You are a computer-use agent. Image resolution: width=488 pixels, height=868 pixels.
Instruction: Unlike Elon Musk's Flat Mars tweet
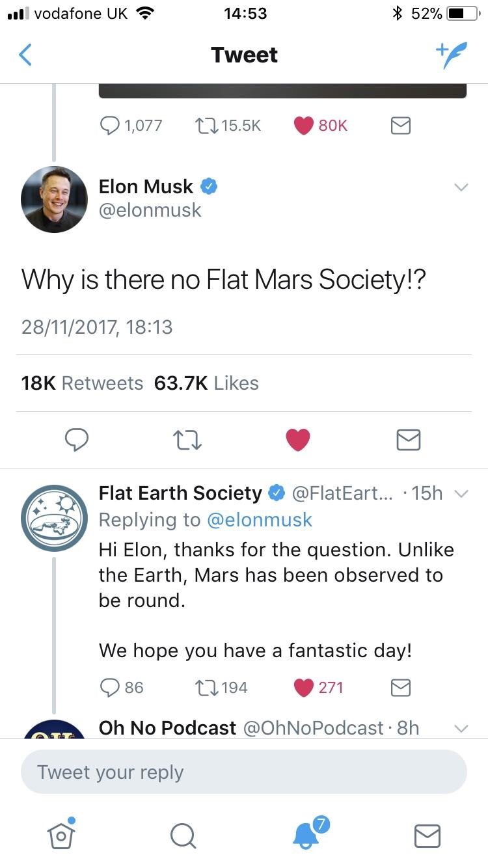[x=298, y=441]
